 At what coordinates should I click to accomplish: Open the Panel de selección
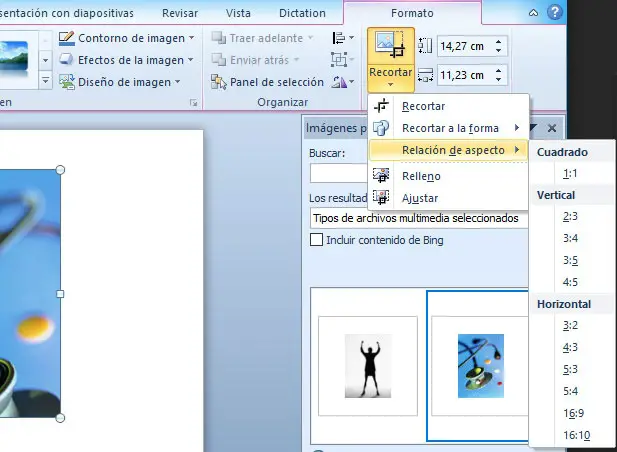pyautogui.click(x=267, y=82)
